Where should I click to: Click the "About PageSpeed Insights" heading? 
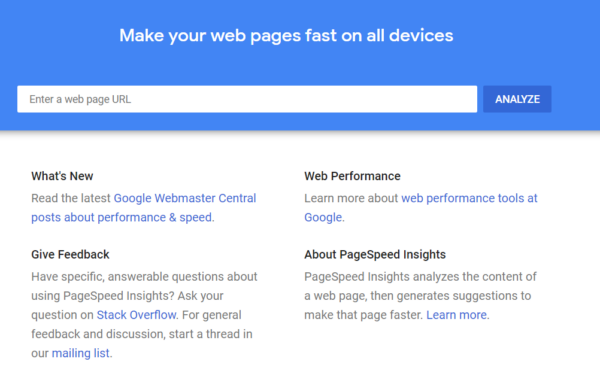click(x=375, y=254)
